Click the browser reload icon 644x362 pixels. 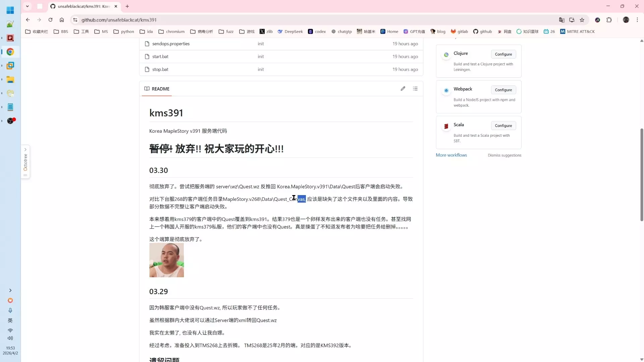coord(50,20)
